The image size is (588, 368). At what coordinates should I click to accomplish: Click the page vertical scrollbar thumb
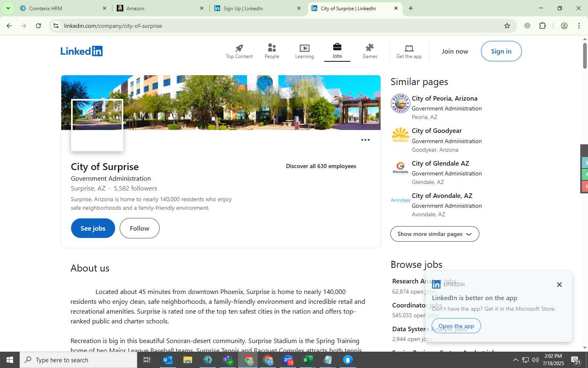pyautogui.click(x=585, y=55)
